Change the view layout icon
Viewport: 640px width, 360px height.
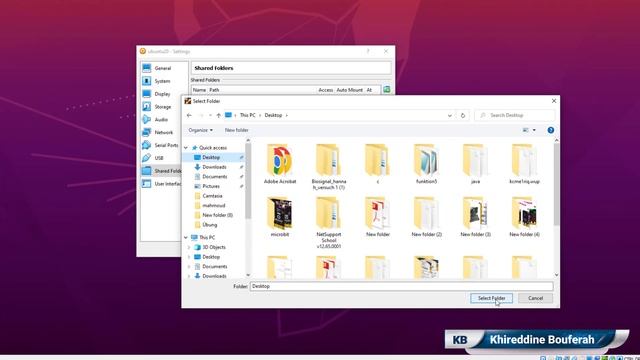pos(526,130)
